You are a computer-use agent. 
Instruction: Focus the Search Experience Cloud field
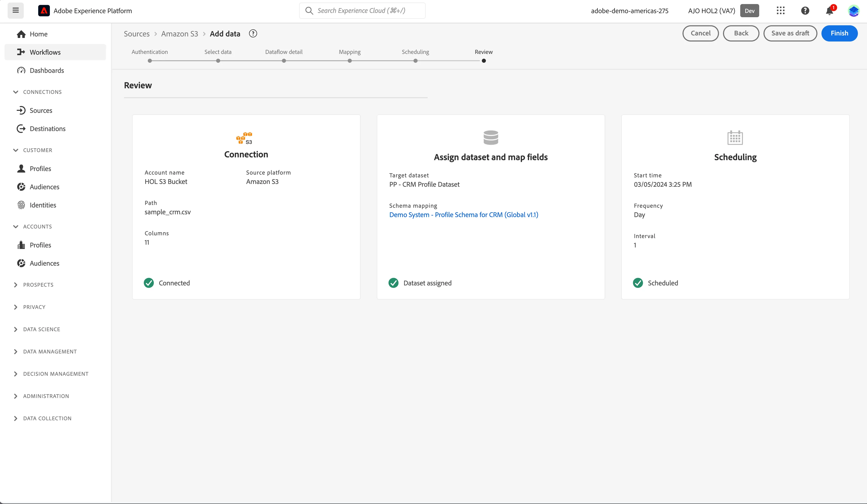(x=362, y=11)
